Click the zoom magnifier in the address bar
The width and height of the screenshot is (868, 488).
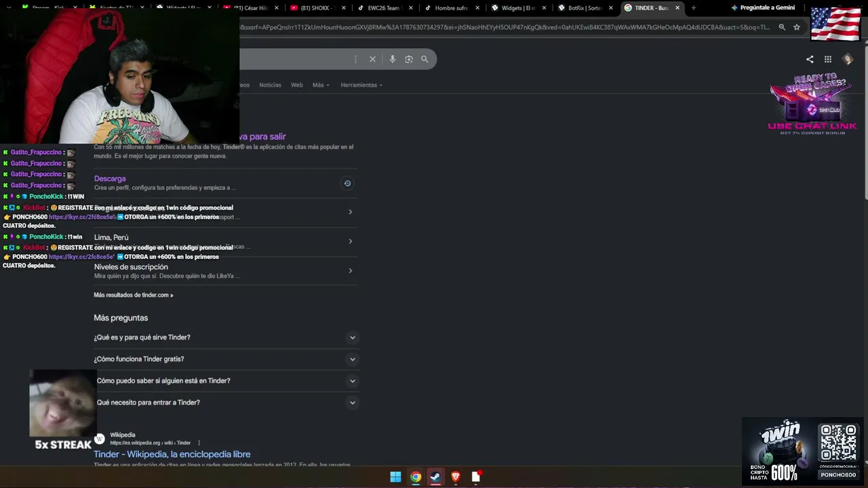(x=782, y=27)
